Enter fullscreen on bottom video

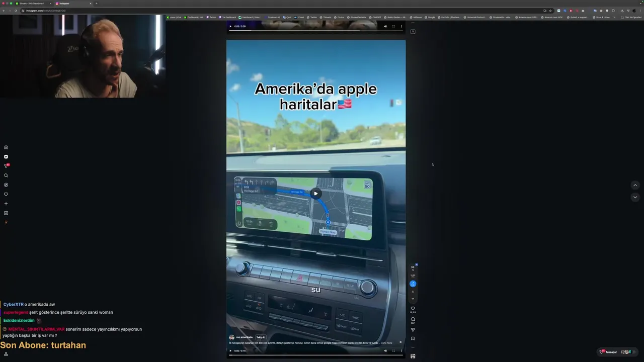393,350
